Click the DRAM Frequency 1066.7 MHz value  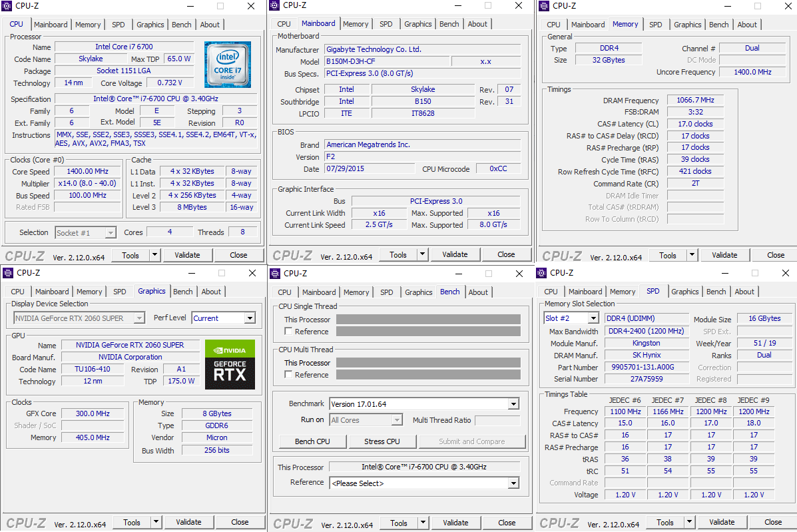point(695,100)
